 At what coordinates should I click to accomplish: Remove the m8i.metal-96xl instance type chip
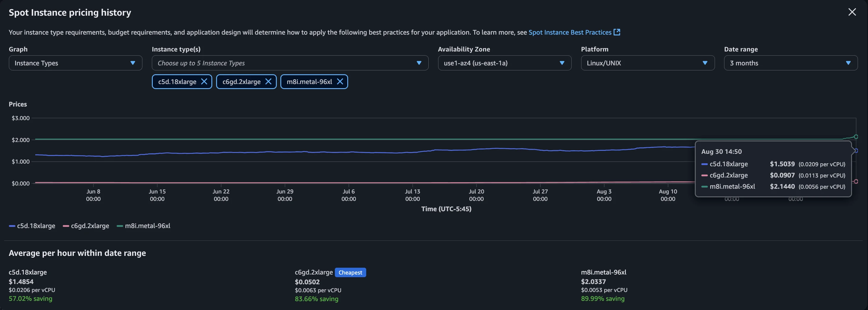(340, 81)
